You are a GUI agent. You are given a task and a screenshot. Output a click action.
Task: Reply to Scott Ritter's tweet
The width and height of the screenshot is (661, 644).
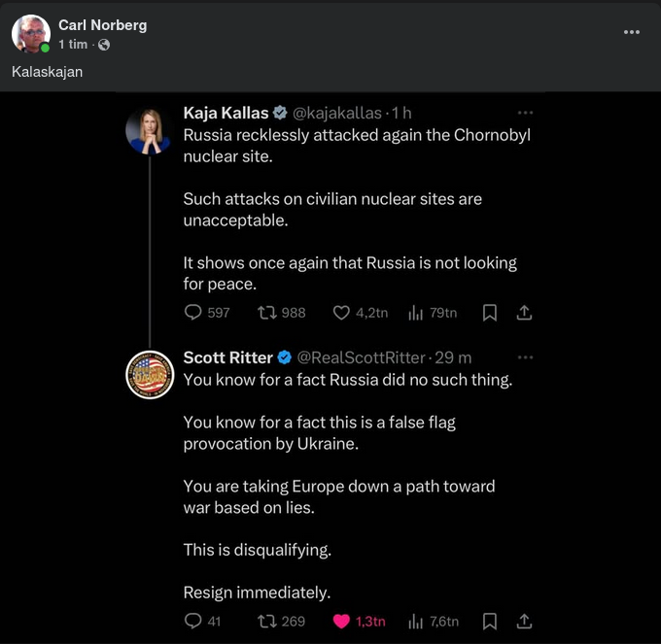tap(192, 621)
